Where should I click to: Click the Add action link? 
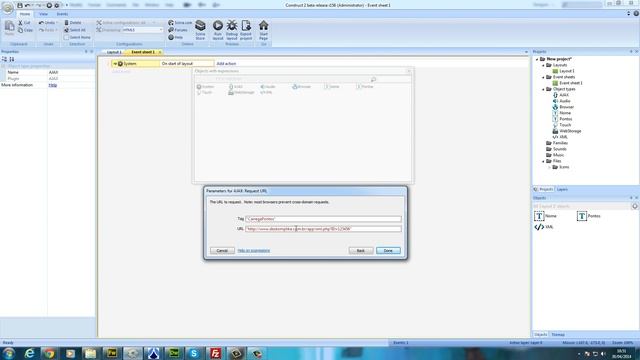[226, 64]
